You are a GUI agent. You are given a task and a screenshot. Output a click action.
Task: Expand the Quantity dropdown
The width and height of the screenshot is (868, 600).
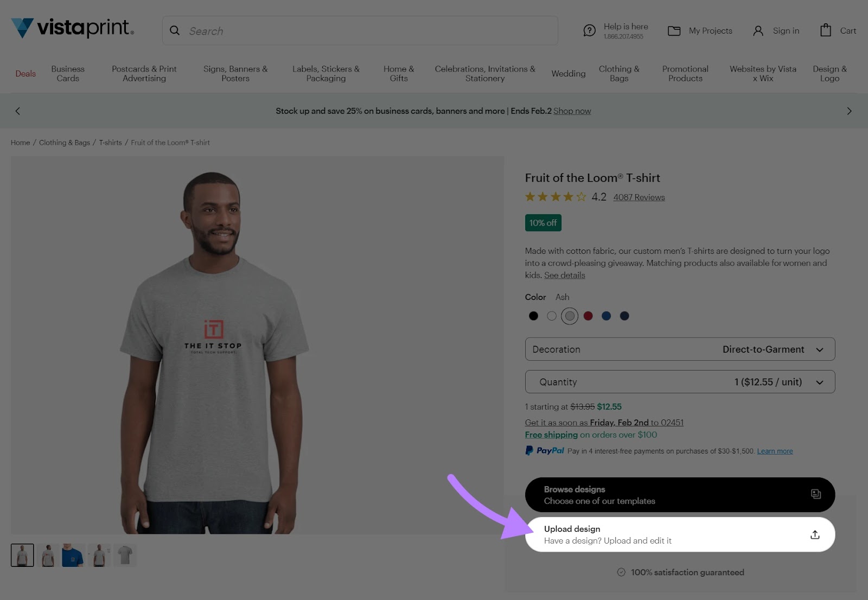pyautogui.click(x=679, y=381)
